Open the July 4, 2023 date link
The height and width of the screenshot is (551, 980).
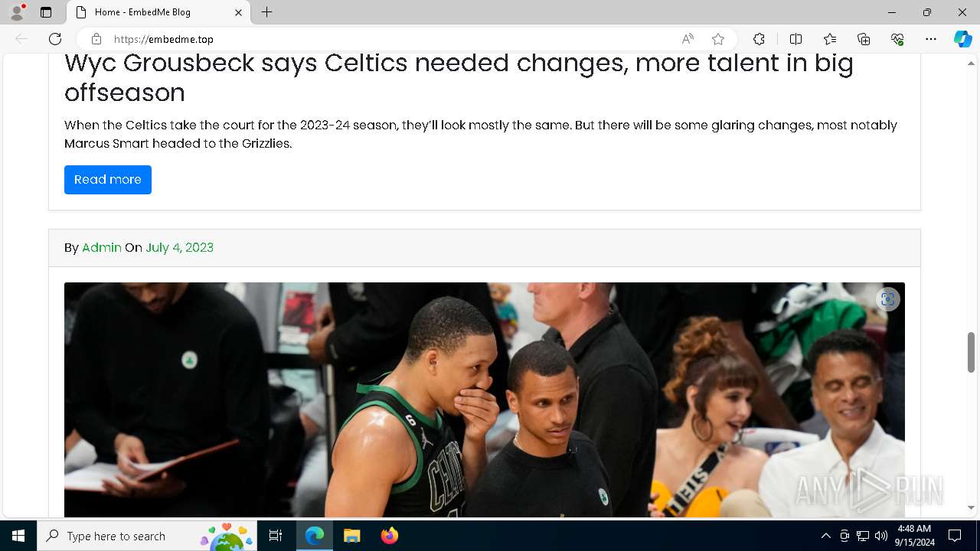click(x=180, y=247)
